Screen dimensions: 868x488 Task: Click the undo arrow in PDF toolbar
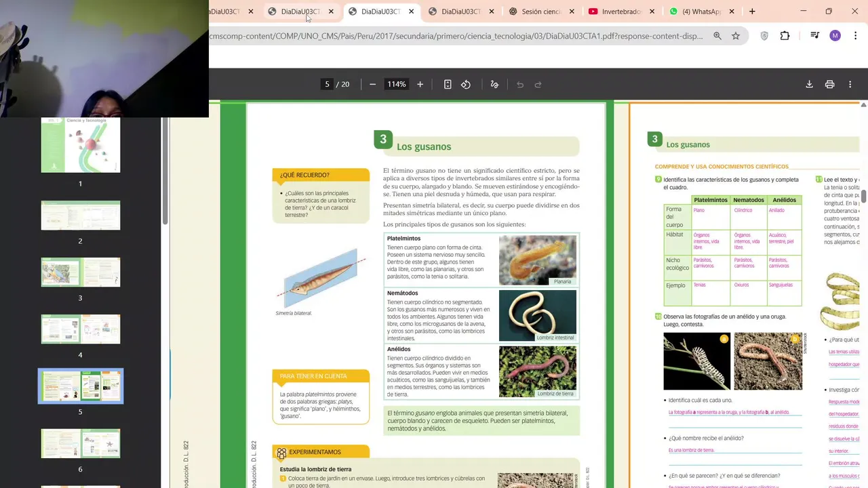coord(520,84)
